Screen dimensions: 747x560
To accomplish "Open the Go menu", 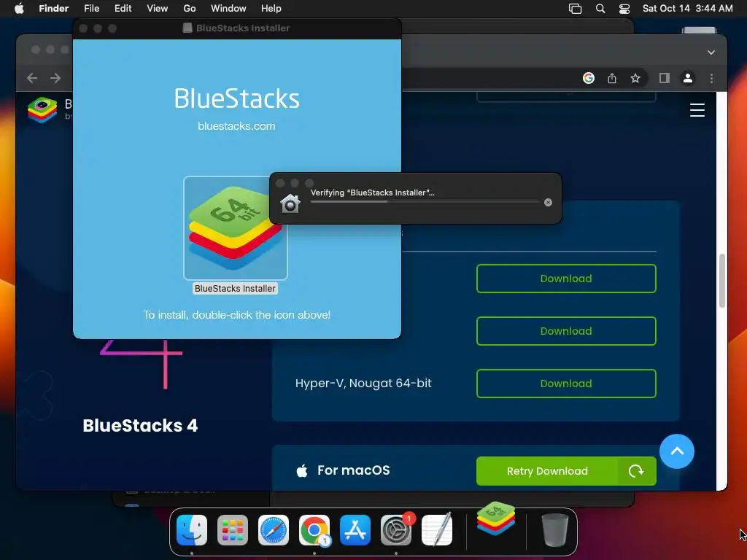I will click(x=190, y=9).
